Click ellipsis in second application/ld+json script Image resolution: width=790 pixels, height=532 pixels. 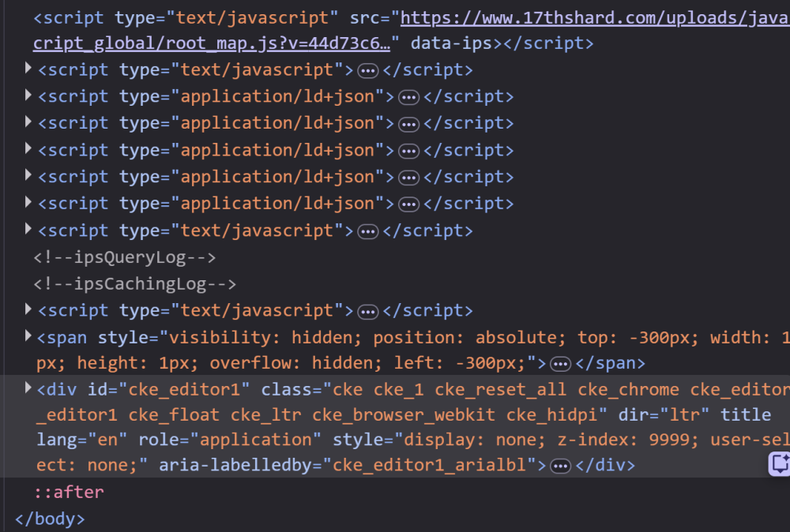(408, 125)
